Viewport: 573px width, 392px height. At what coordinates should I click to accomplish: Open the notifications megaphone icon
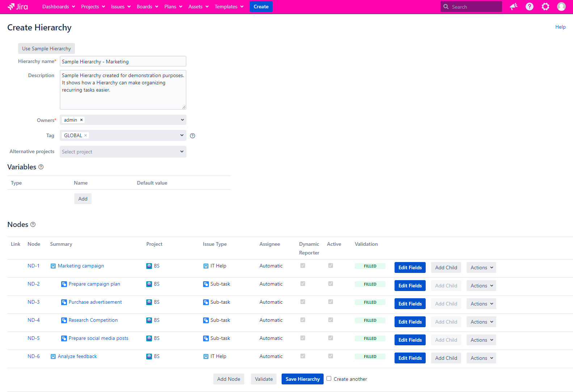[x=513, y=7]
